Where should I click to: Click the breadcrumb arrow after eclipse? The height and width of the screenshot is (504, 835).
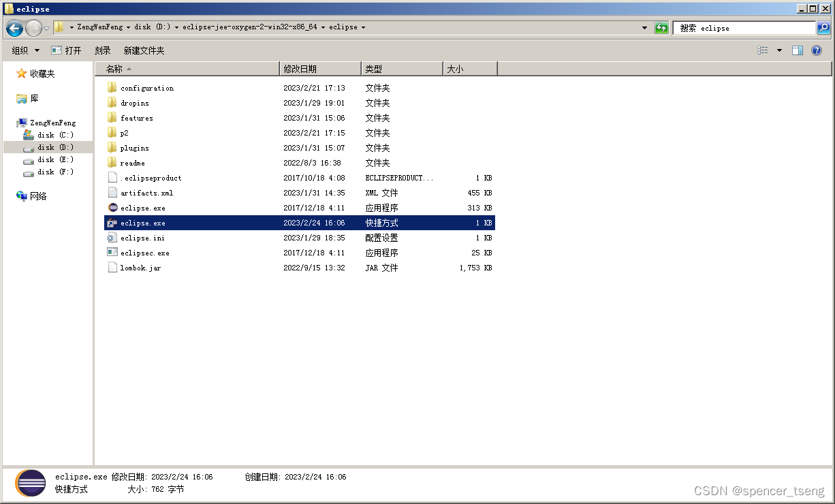pos(363,27)
